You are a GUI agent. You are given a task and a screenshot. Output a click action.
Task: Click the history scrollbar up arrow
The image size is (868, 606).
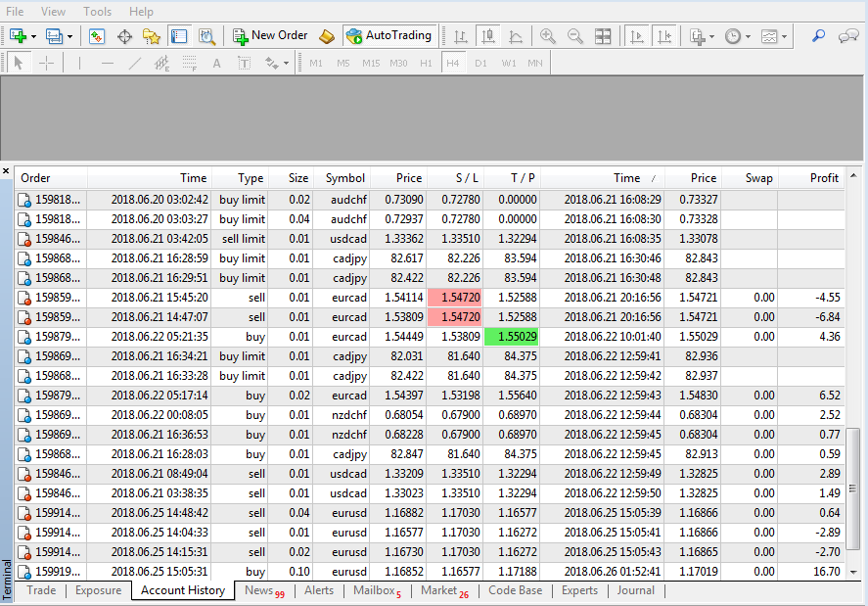tap(853, 175)
